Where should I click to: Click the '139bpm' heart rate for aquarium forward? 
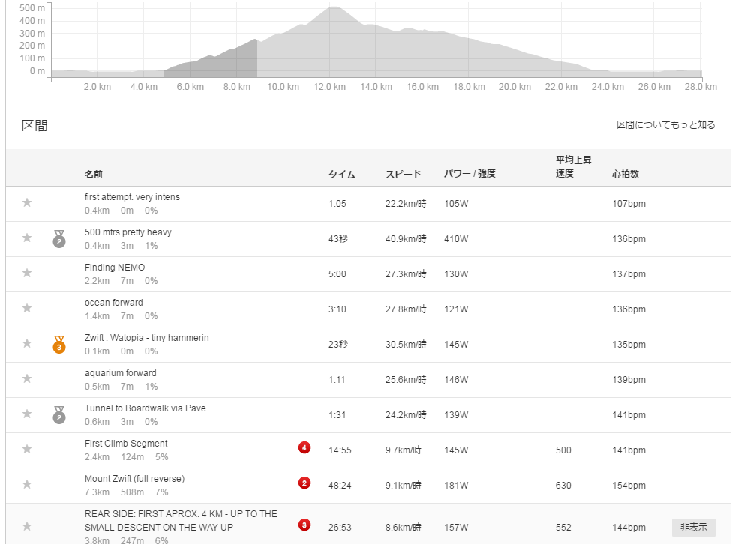[x=628, y=379]
